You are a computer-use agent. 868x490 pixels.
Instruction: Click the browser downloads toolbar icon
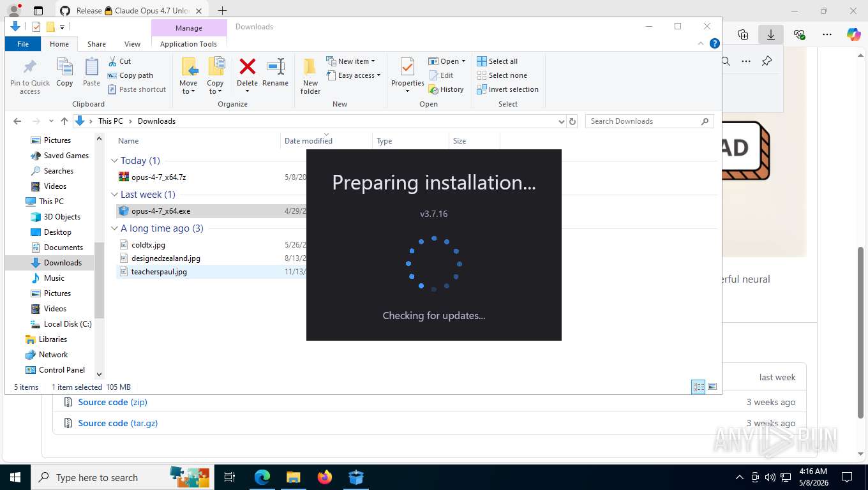[x=770, y=34]
